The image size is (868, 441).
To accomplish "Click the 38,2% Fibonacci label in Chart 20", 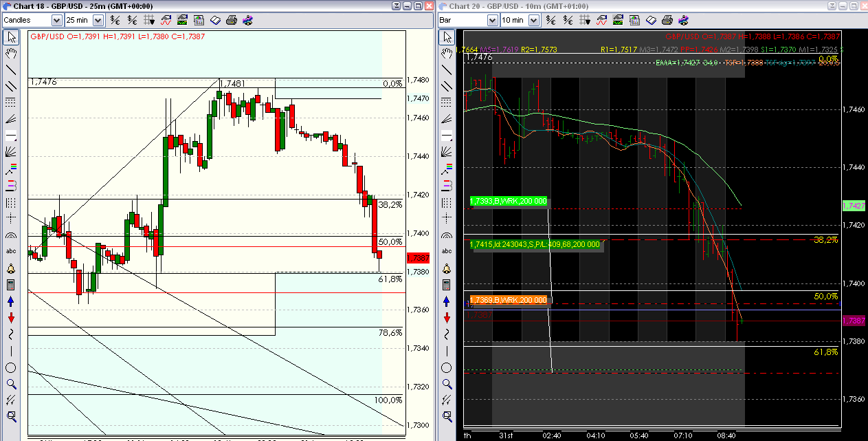I will pos(826,240).
